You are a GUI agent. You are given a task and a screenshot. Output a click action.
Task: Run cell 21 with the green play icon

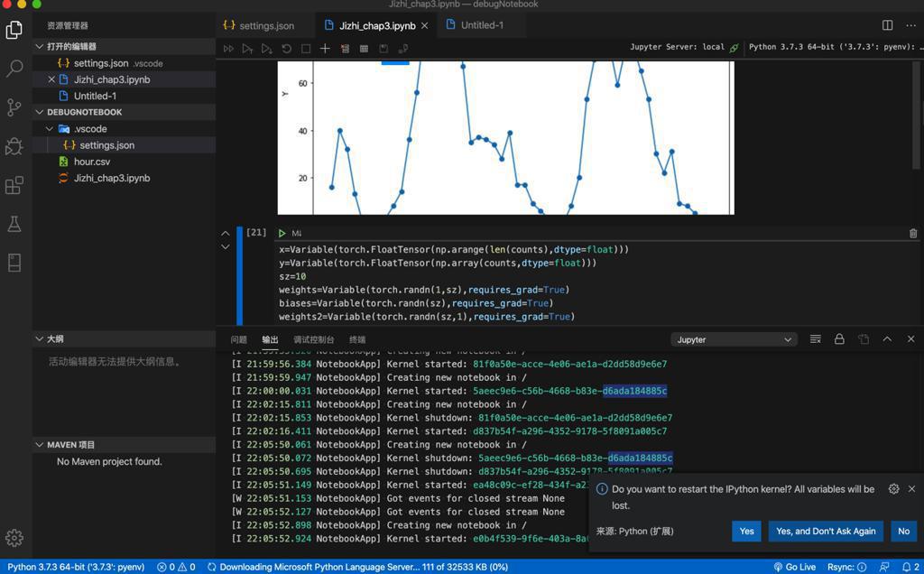(x=282, y=234)
